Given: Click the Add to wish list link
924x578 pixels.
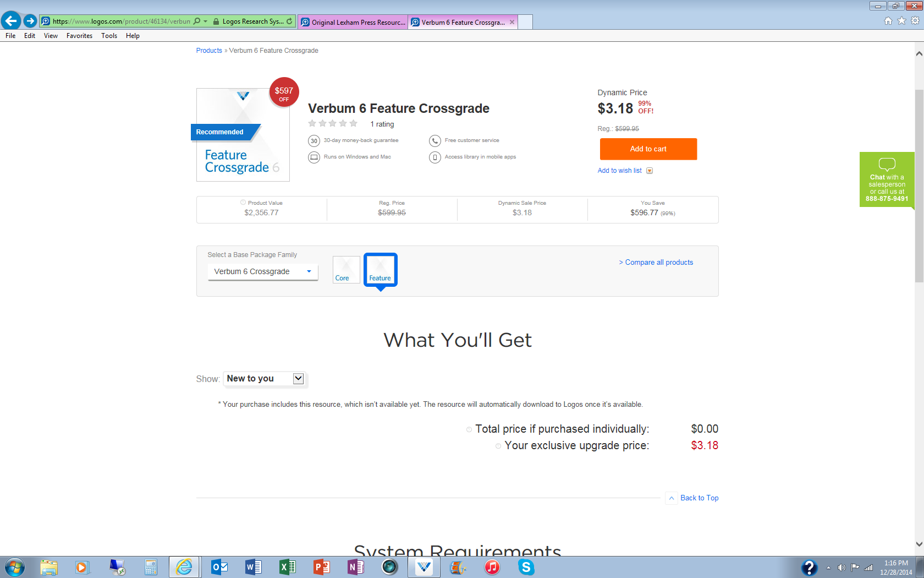Looking at the screenshot, I should click(x=620, y=171).
